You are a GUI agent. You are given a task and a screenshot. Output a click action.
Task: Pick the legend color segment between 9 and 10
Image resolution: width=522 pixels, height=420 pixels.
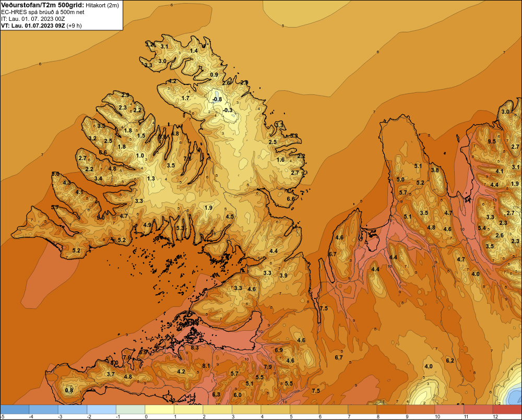coord(420,410)
